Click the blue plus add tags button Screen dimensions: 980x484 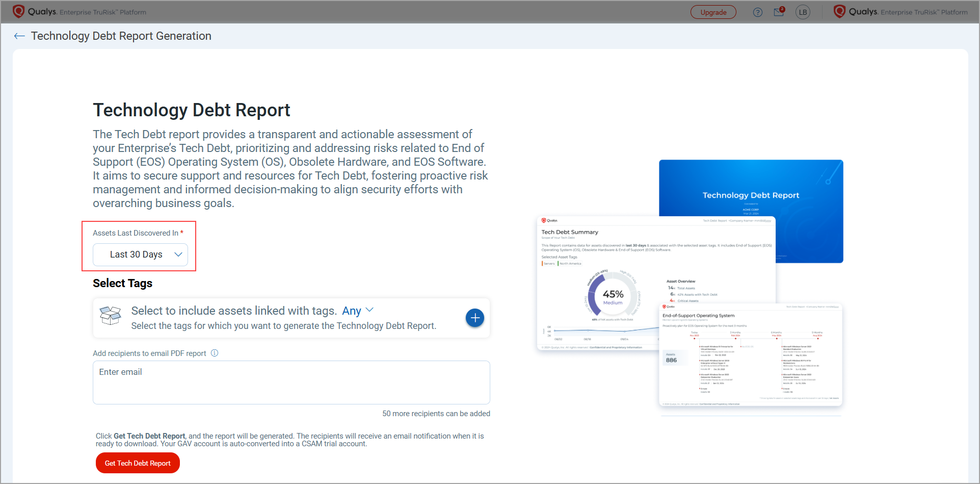475,318
